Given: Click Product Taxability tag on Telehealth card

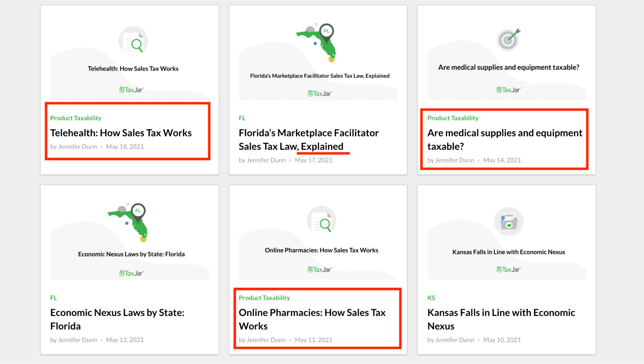Looking at the screenshot, I should [76, 118].
